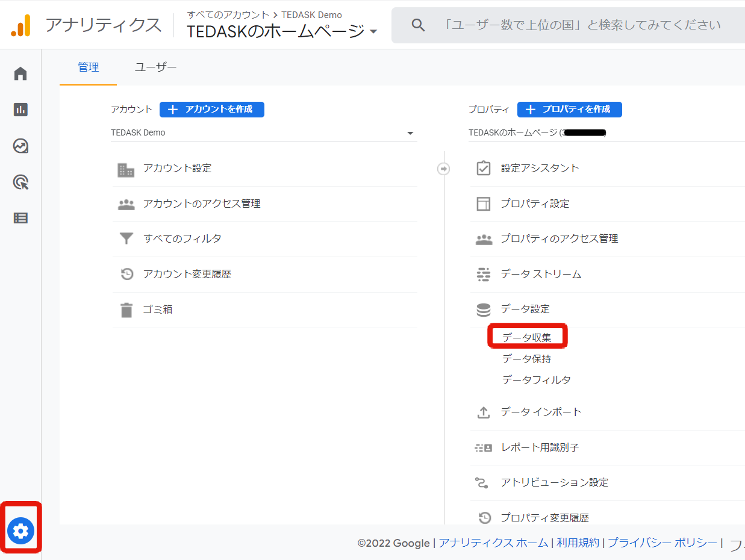745x560 pixels.
Task: Collapse the account column arrow toggle
Action: click(443, 169)
